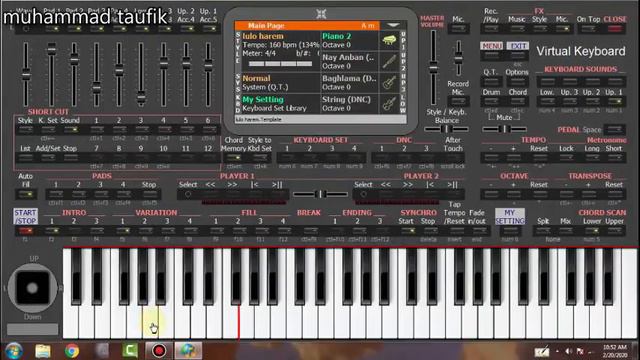Viewport: 640px width, 360px height.
Task: Trigger Fill 2 button
Action: tap(238, 231)
